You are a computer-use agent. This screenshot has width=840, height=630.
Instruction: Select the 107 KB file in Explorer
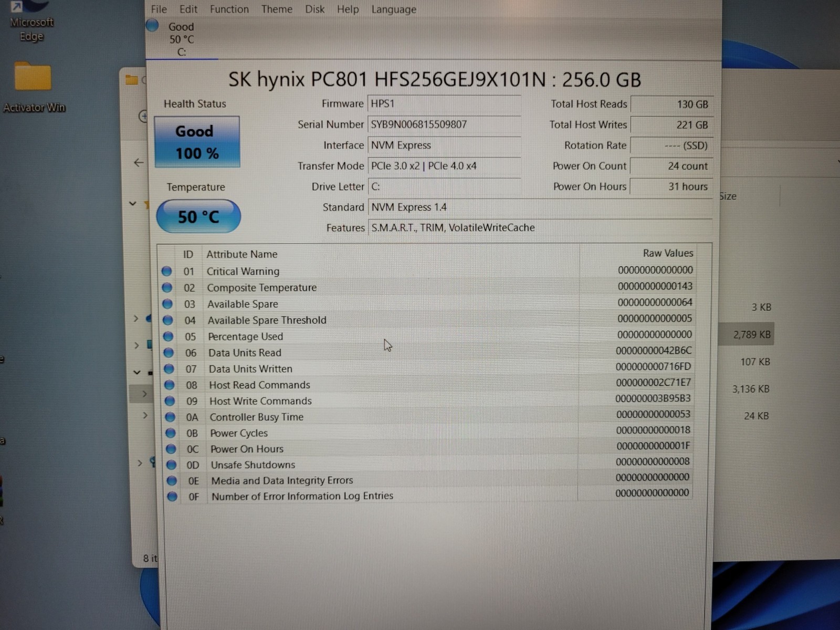click(755, 362)
